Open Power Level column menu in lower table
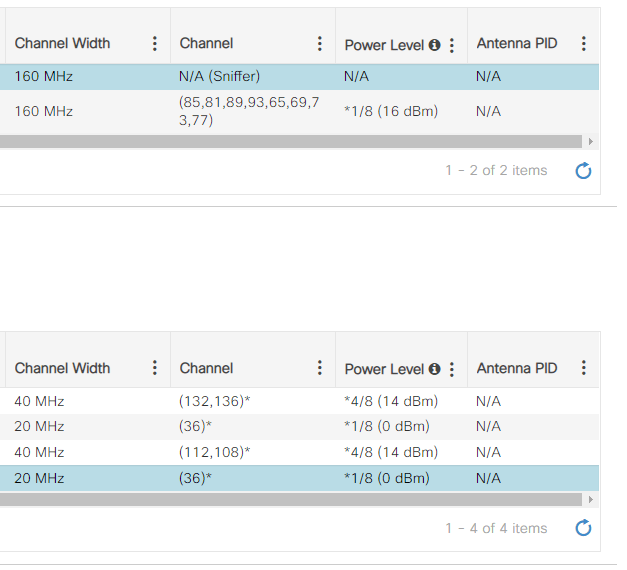The height and width of the screenshot is (570, 627). pos(452,369)
